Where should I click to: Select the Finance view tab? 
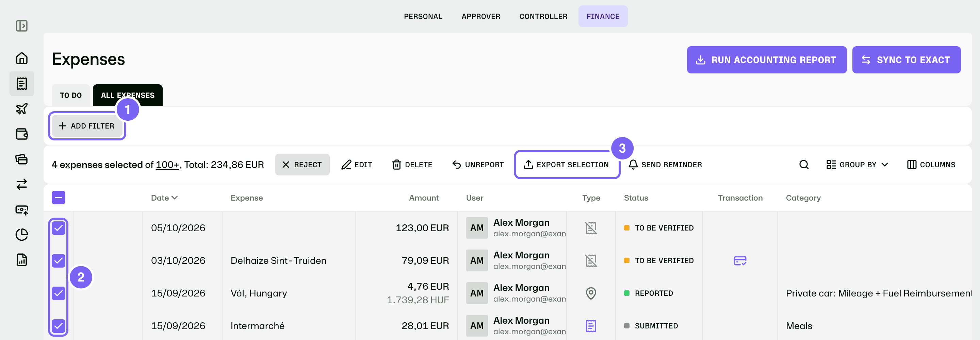603,16
